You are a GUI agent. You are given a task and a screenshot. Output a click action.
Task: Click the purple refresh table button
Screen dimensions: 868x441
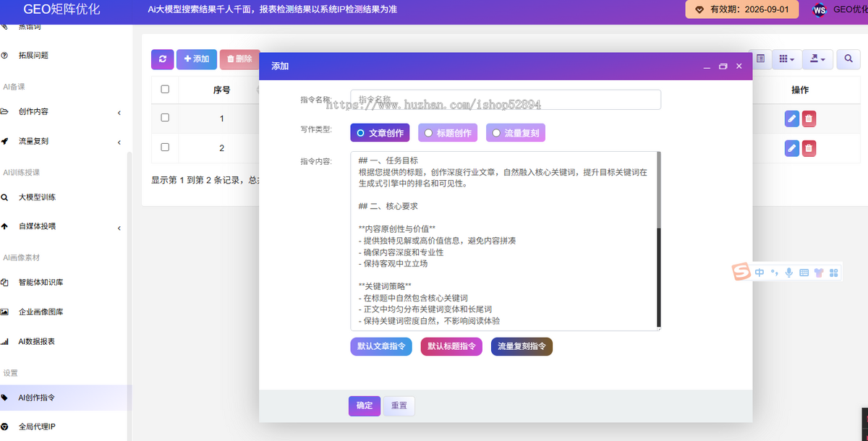162,59
